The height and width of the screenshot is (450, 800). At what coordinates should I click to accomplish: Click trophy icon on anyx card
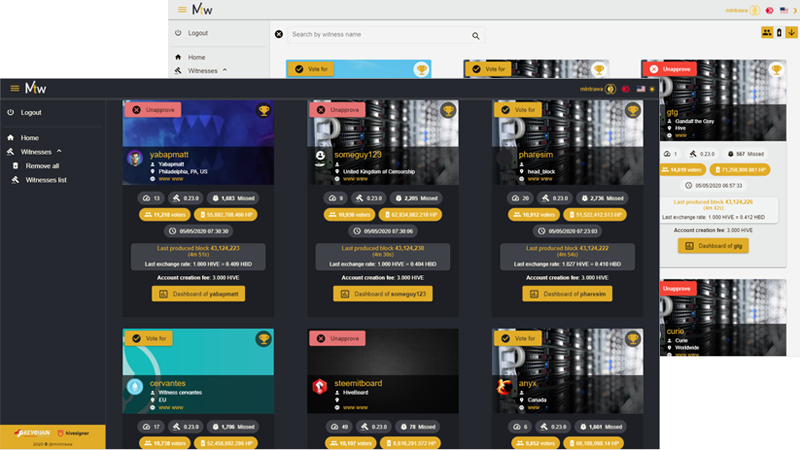coord(633,338)
